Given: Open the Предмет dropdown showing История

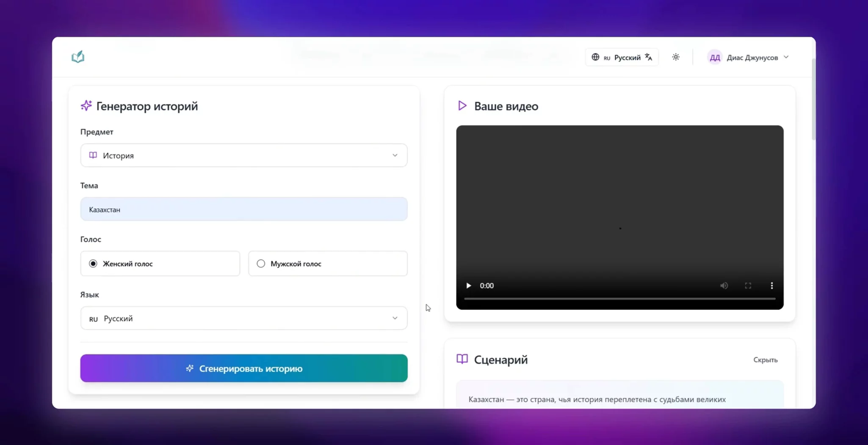Looking at the screenshot, I should pyautogui.click(x=244, y=155).
